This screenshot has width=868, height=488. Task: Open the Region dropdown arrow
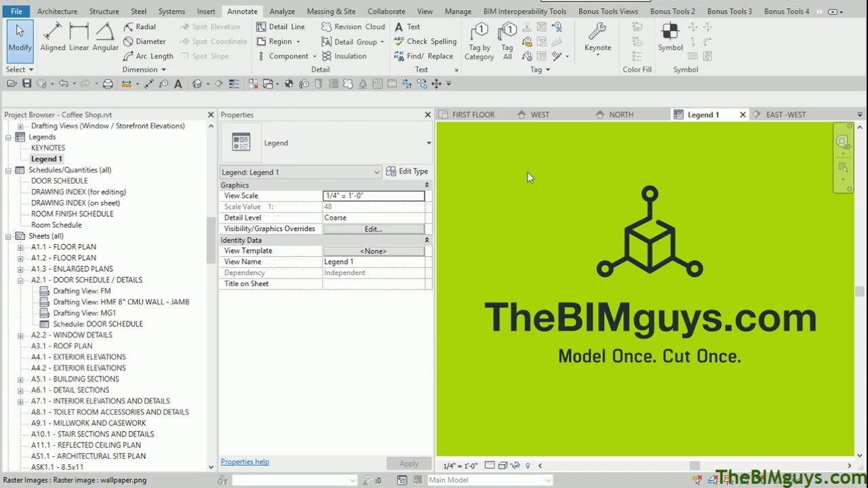(298, 41)
